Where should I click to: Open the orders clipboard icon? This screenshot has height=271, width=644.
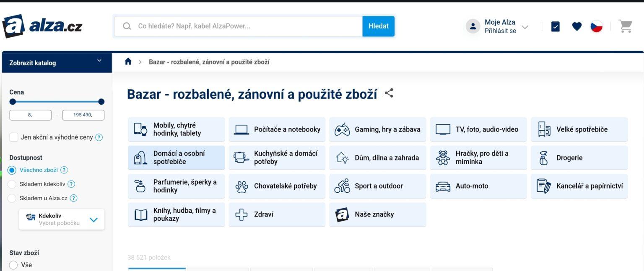pos(555,26)
